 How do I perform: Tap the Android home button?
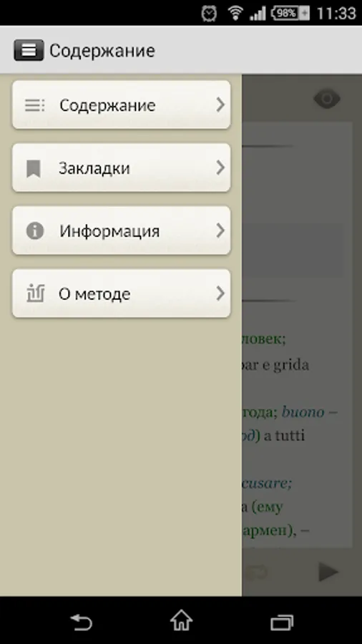point(181,620)
